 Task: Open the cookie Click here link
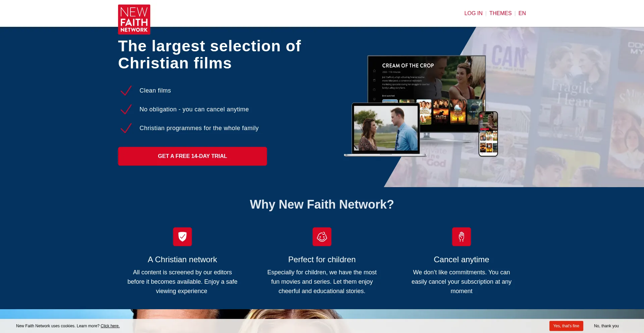[110, 326]
